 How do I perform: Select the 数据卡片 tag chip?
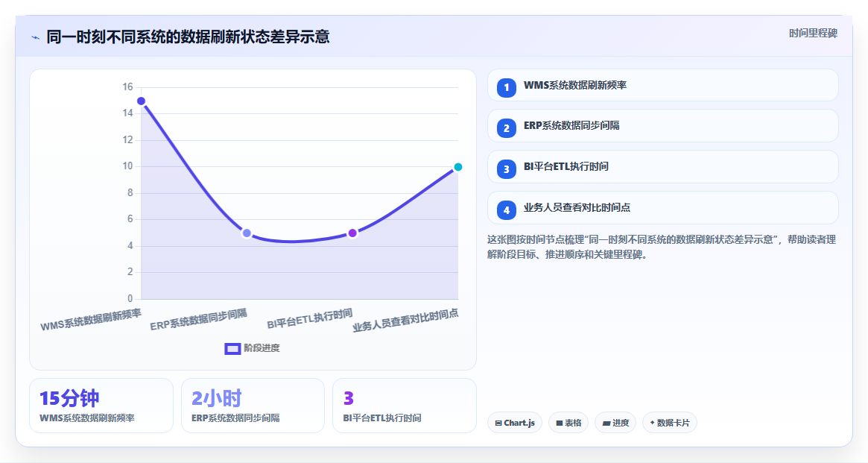pos(670,423)
